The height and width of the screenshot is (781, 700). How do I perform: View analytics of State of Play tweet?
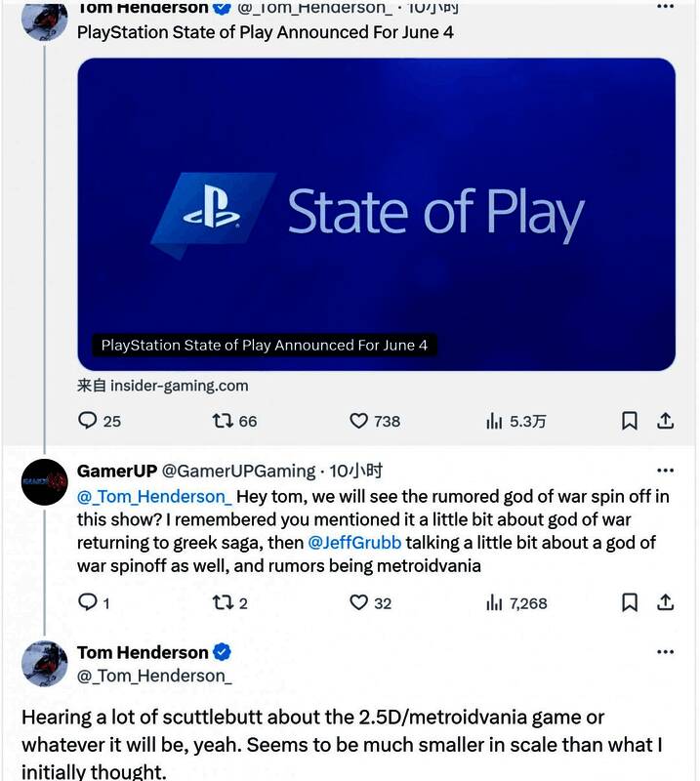click(x=495, y=421)
